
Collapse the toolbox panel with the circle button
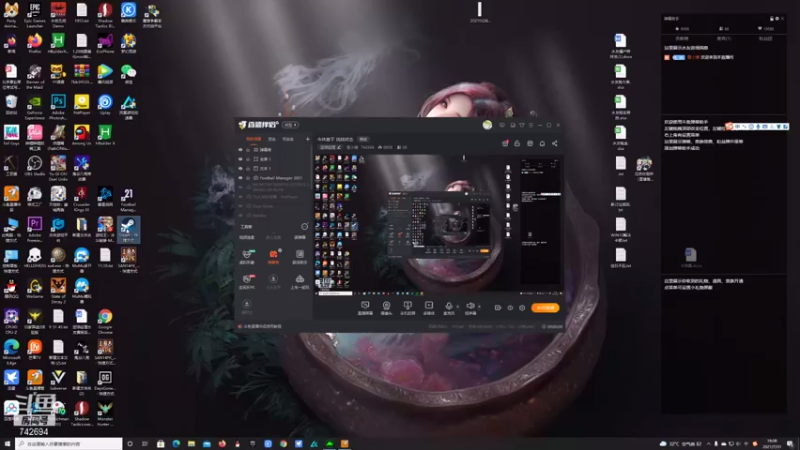point(305,227)
